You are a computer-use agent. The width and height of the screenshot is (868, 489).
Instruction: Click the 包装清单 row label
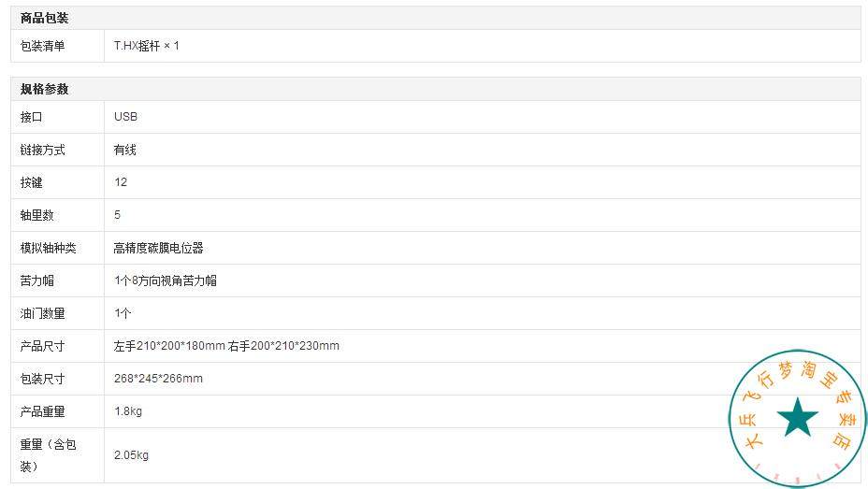(43, 46)
